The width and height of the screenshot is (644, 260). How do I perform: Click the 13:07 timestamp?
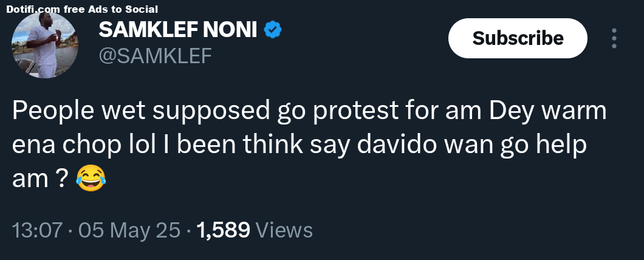[37, 230]
